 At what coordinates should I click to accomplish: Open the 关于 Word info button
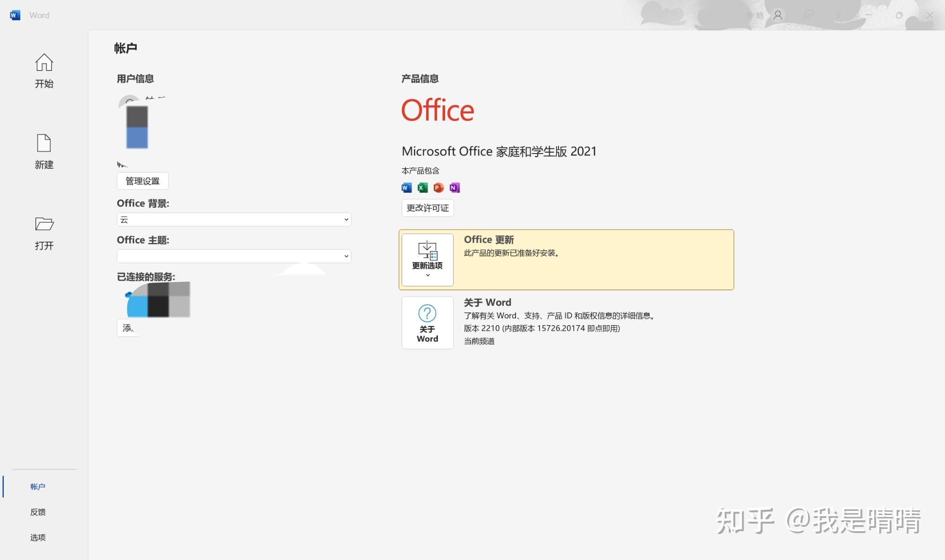click(x=428, y=323)
